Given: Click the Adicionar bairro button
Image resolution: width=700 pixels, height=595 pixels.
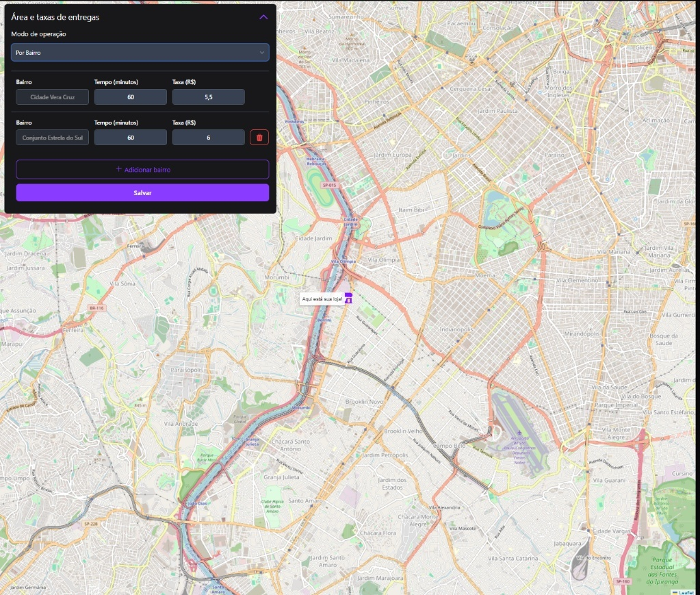Looking at the screenshot, I should tap(142, 169).
